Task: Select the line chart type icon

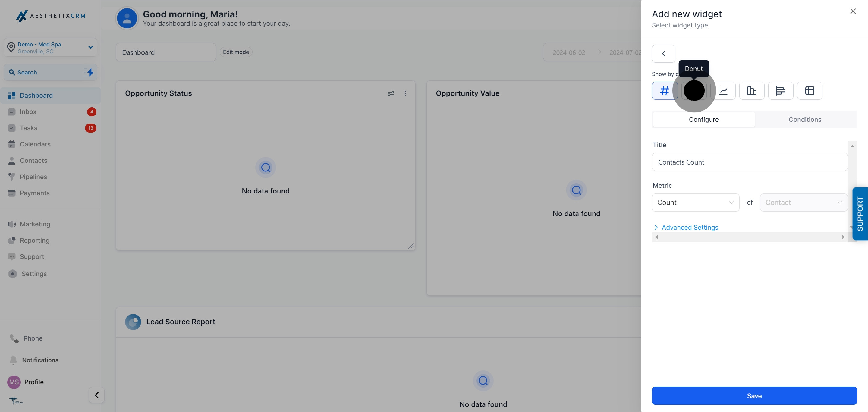Action: click(723, 91)
